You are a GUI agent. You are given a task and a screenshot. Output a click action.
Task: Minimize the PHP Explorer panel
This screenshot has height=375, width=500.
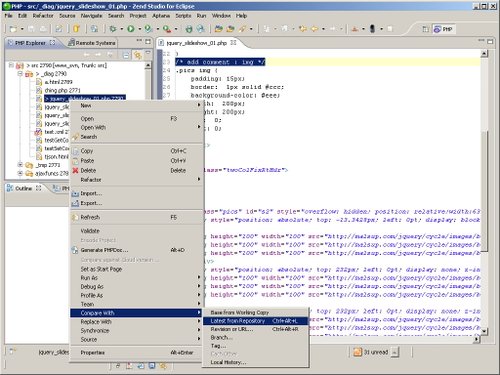pyautogui.click(x=139, y=41)
